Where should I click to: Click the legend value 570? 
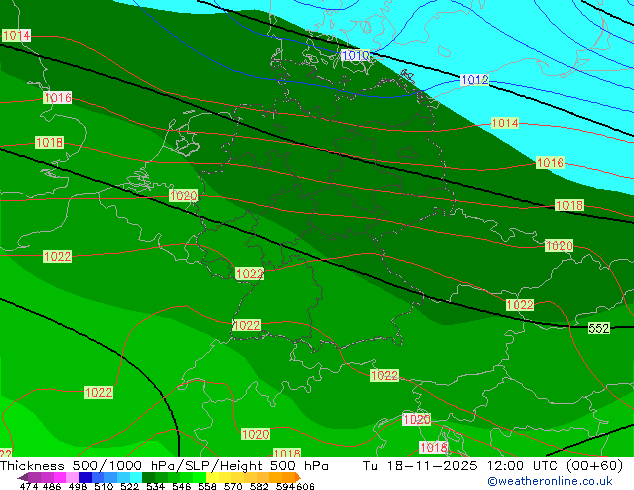233,486
